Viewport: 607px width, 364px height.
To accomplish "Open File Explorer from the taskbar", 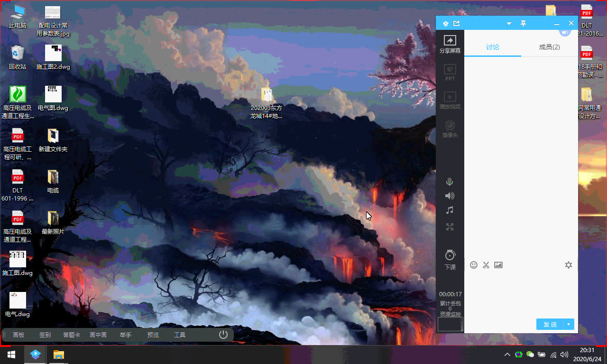I will [x=58, y=355].
